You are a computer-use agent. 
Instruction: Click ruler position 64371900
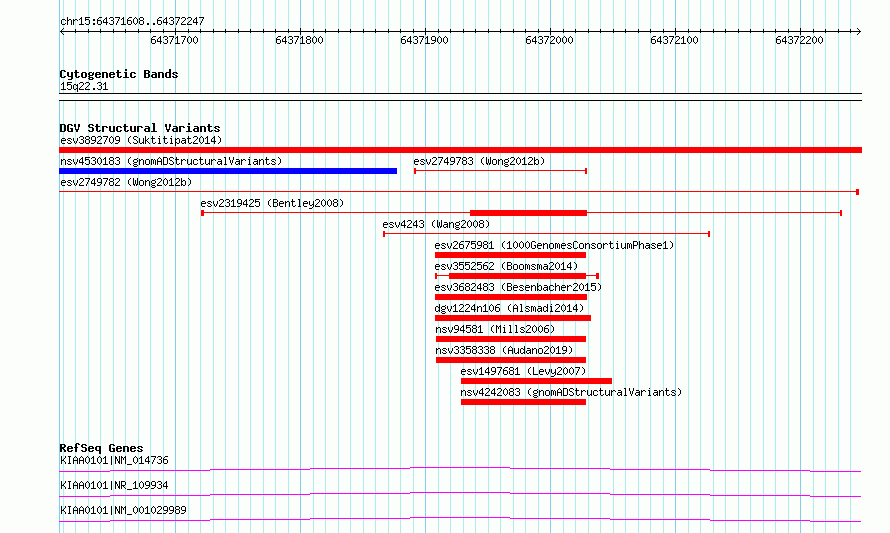point(424,40)
